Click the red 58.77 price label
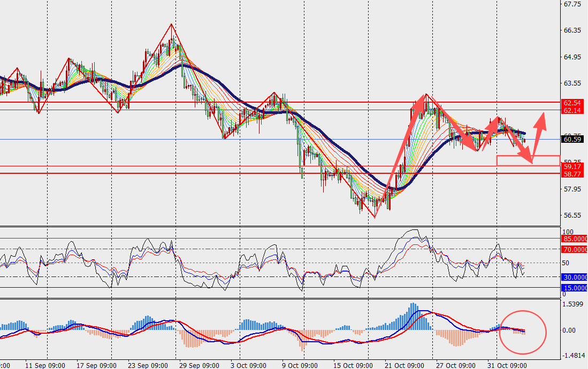The image size is (588, 369). [572, 174]
